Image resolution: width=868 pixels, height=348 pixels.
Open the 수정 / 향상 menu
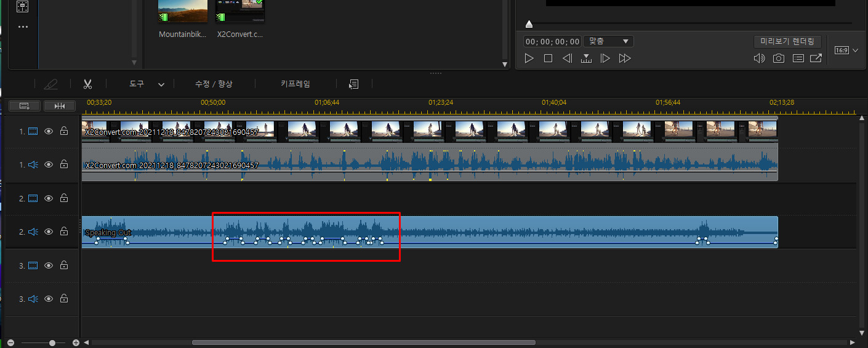(214, 84)
